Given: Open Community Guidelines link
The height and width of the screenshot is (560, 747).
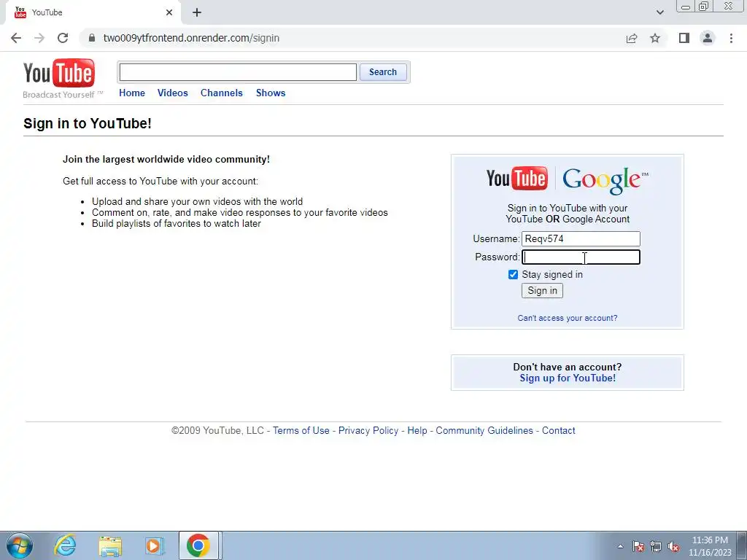Looking at the screenshot, I should 484,430.
